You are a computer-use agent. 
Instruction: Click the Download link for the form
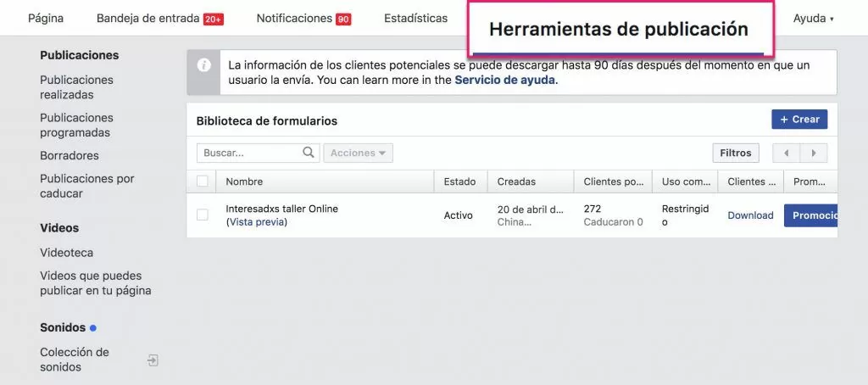point(750,215)
